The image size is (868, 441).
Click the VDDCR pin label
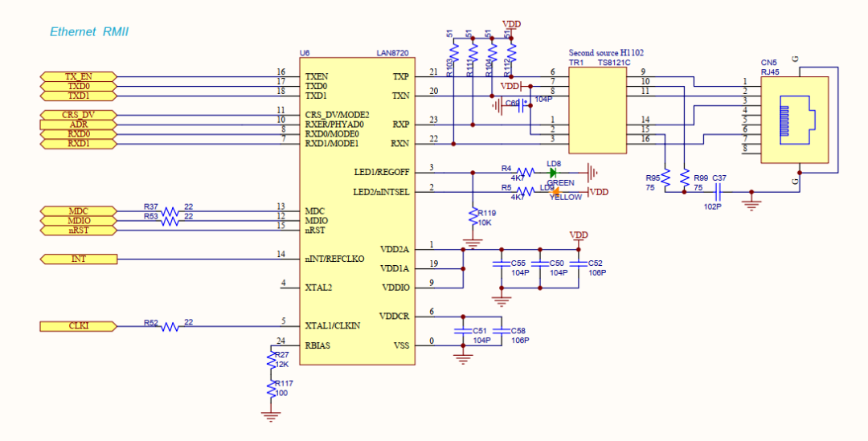(394, 316)
